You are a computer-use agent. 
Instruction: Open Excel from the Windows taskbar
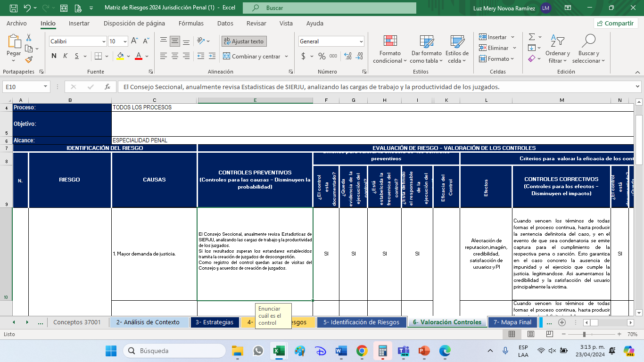(279, 351)
